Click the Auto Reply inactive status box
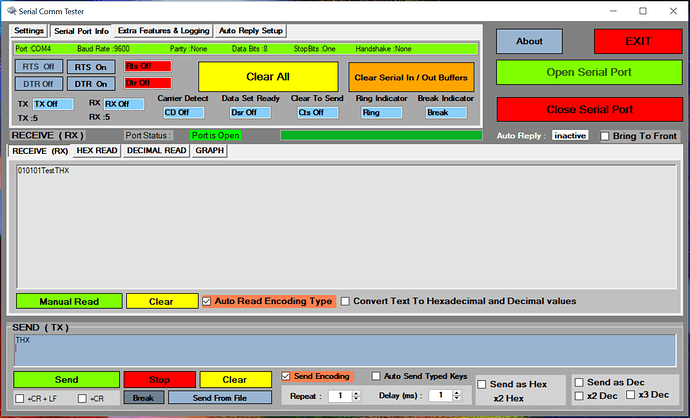690x418 pixels. pyautogui.click(x=570, y=136)
